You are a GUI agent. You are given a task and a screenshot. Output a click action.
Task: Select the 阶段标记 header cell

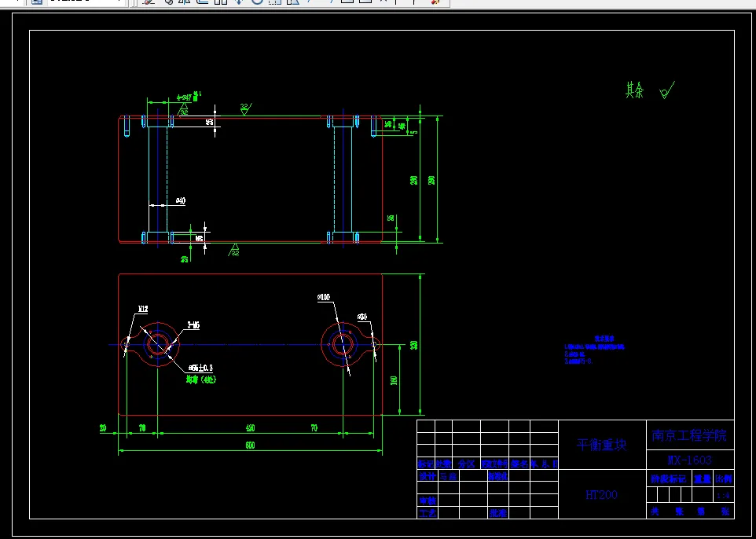[x=668, y=479]
